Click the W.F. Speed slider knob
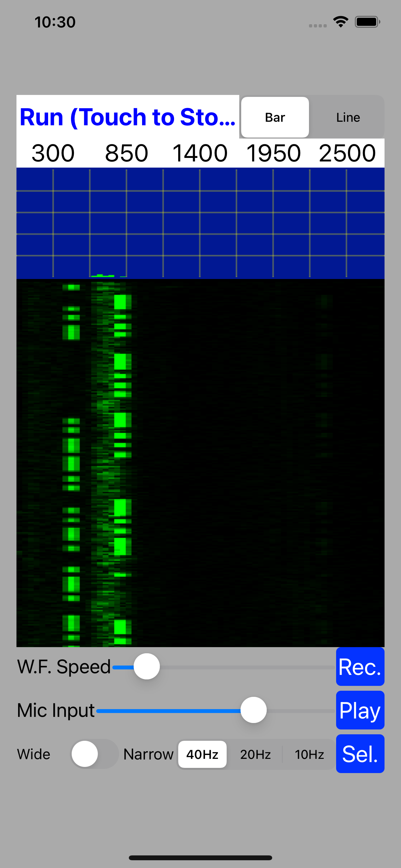This screenshot has height=868, width=401. (x=147, y=666)
